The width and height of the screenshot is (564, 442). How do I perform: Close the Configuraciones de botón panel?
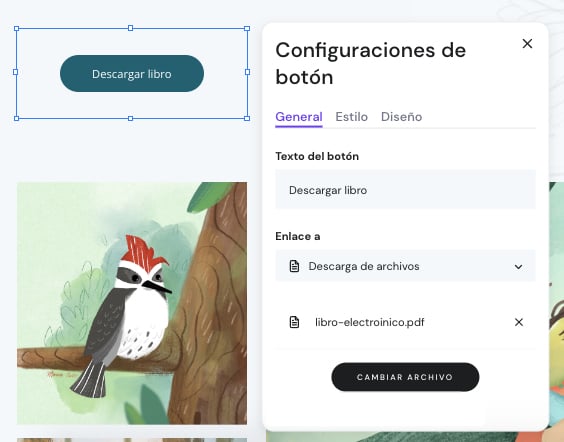coord(527,44)
